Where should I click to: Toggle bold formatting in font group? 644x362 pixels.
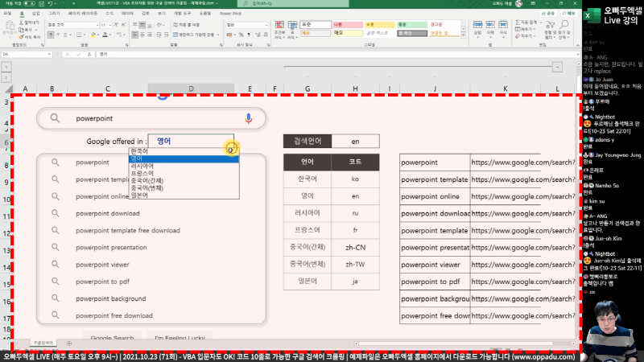pyautogui.click(x=49, y=35)
